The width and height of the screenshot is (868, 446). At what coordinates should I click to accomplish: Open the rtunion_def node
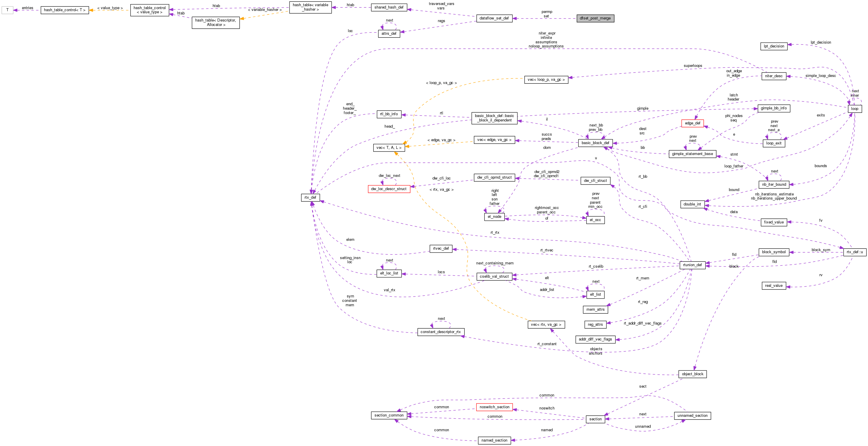(x=692, y=265)
